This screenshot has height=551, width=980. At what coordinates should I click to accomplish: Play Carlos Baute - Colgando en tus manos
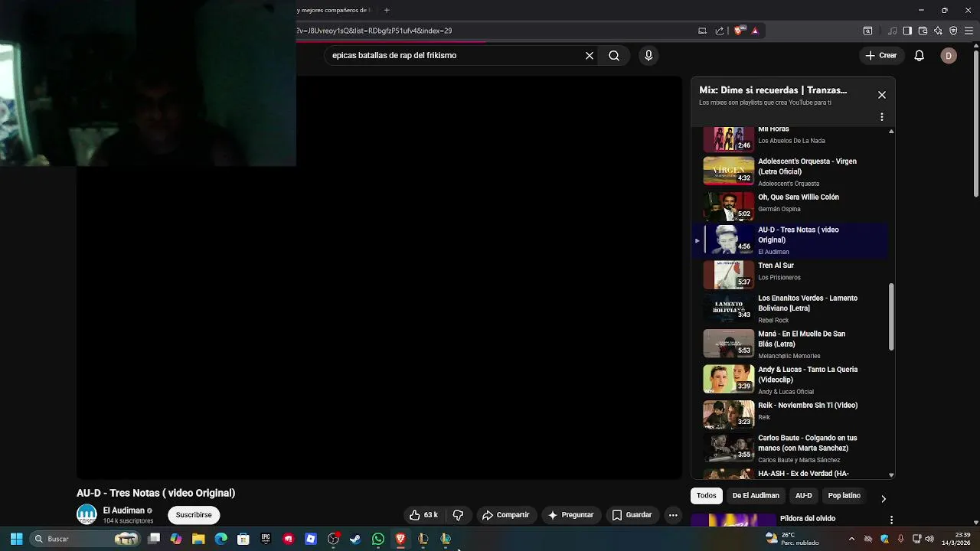[x=789, y=448]
